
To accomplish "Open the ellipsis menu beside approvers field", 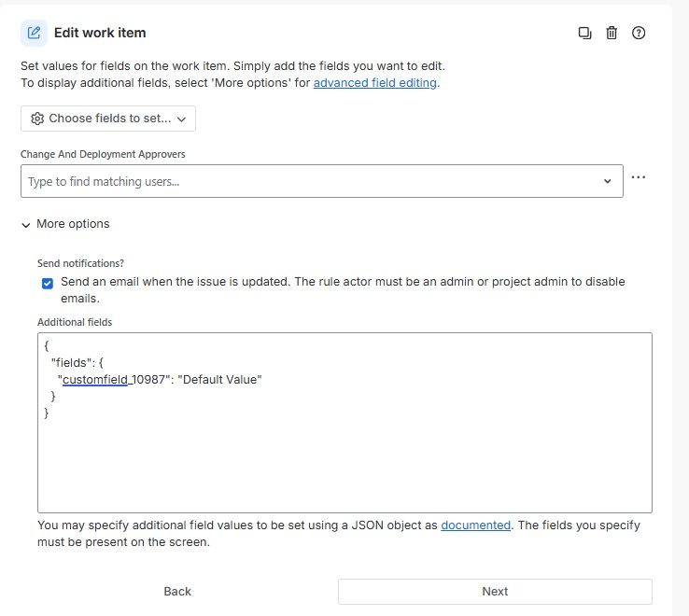I will tap(639, 177).
